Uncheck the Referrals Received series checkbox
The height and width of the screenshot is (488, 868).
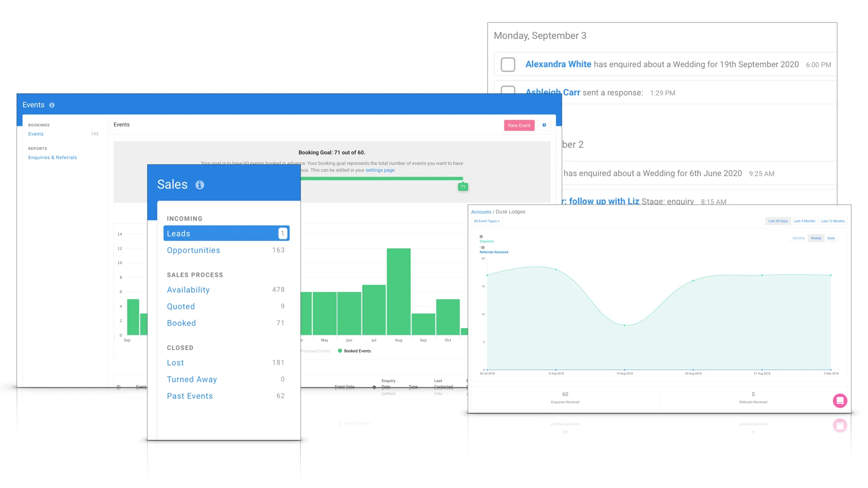click(x=483, y=248)
